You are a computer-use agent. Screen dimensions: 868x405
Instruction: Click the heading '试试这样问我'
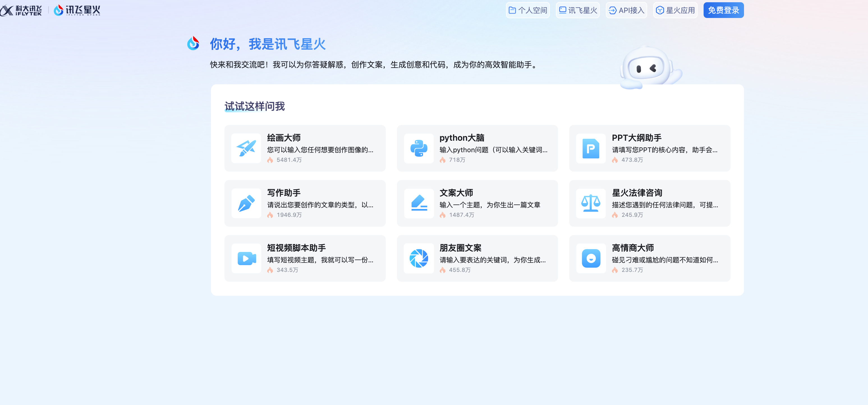255,106
